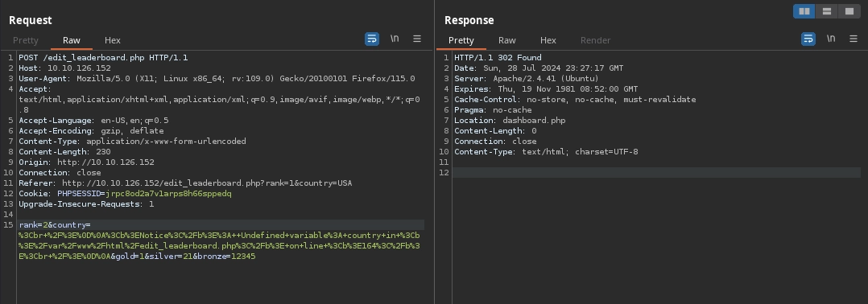
Task: Switch to Request Pretty tab
Action: [26, 40]
